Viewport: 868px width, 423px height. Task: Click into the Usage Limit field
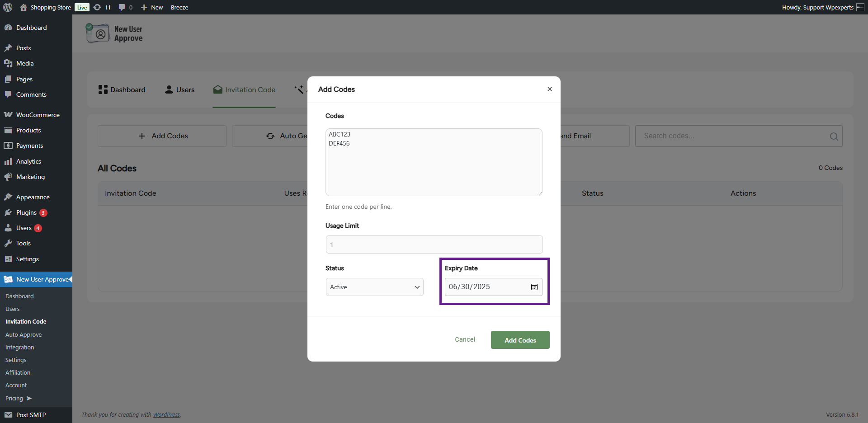point(434,244)
